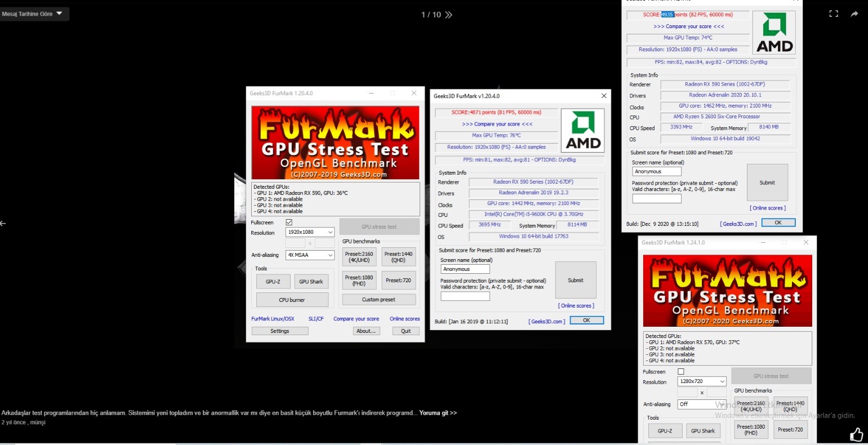This screenshot has height=445, width=868.
Task: Run Preset:1080 (FHD) in FurMark 1.20.4.0
Action: [359, 280]
